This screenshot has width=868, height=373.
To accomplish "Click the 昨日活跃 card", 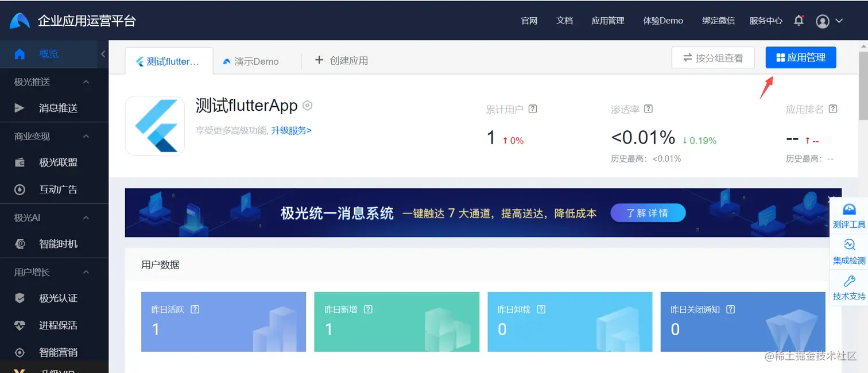I will pyautogui.click(x=223, y=322).
